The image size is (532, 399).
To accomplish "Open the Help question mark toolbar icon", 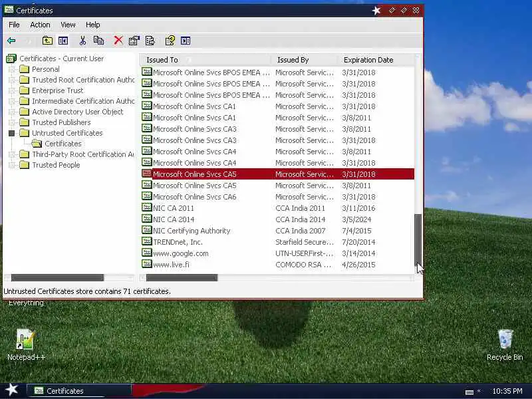I will (x=170, y=41).
